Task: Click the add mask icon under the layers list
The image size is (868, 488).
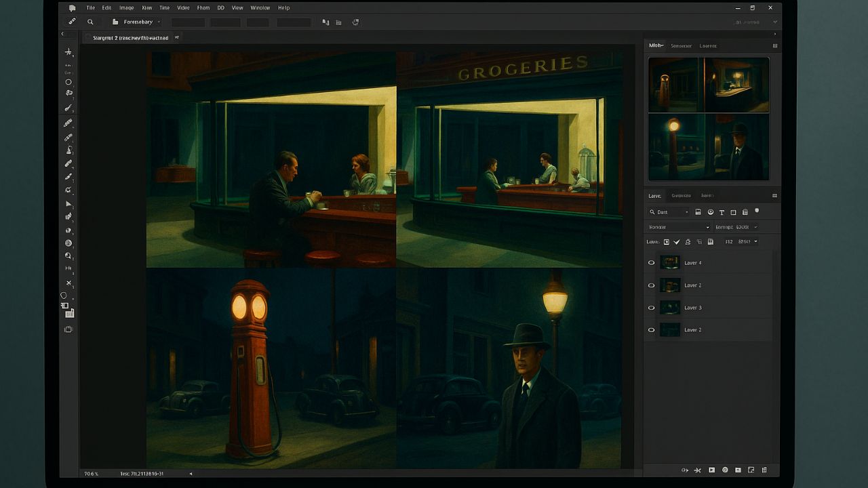Action: pyautogui.click(x=711, y=470)
